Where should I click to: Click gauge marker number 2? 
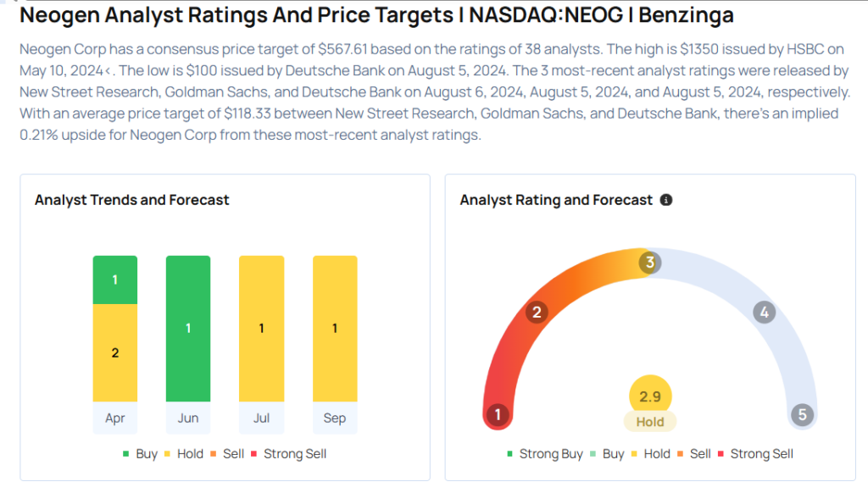click(x=536, y=313)
